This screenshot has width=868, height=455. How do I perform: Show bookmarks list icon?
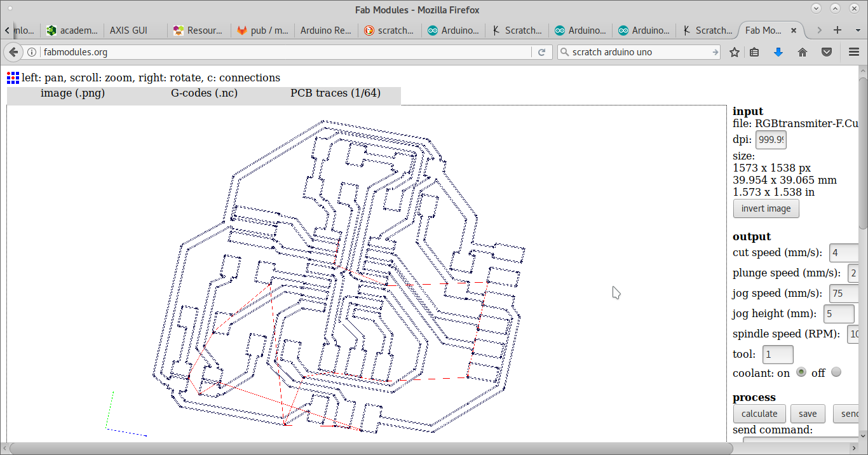(754, 52)
